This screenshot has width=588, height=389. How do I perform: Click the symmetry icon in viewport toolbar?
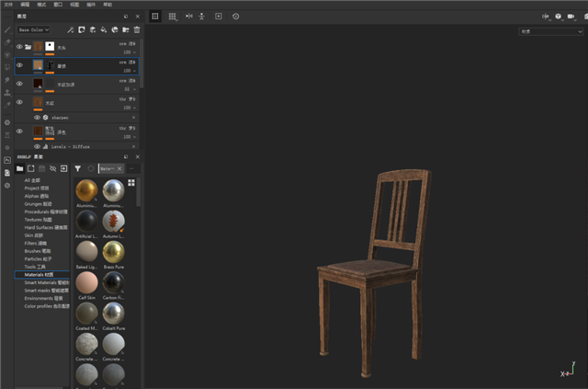(x=188, y=17)
